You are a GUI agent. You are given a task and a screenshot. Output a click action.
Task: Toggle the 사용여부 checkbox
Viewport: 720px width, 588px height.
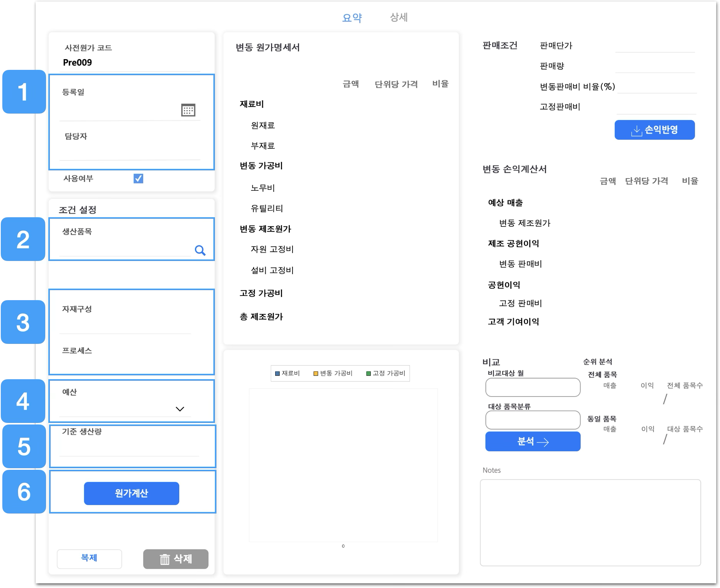(139, 178)
